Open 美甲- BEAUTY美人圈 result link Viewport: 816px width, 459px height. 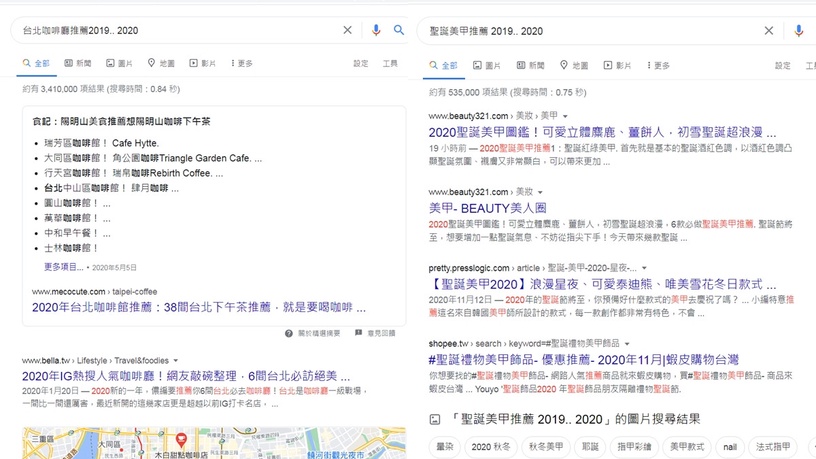coord(488,208)
